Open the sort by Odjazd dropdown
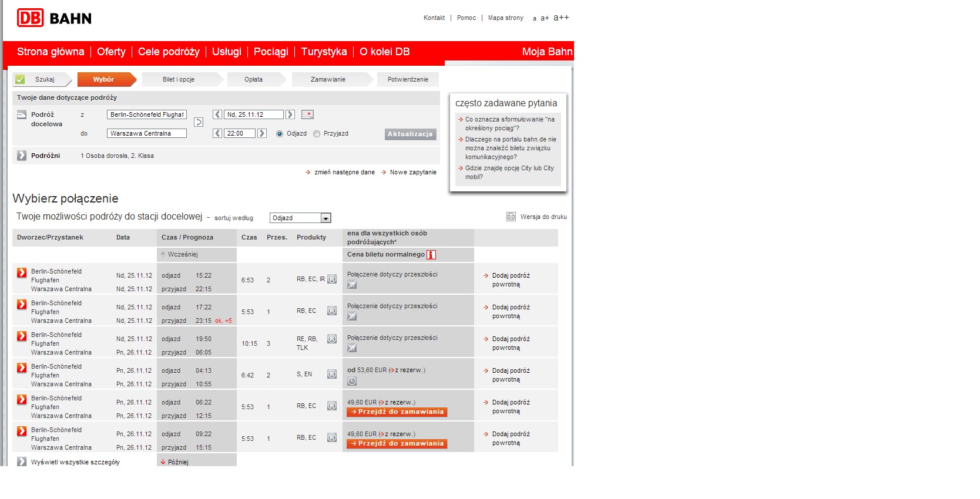Viewport: 980px width, 499px height. (x=300, y=218)
